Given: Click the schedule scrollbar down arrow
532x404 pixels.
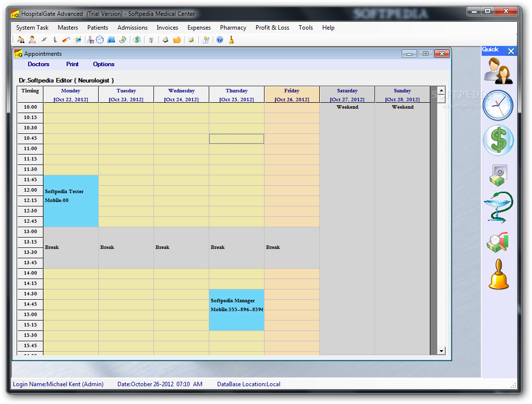Looking at the screenshot, I should (441, 351).
